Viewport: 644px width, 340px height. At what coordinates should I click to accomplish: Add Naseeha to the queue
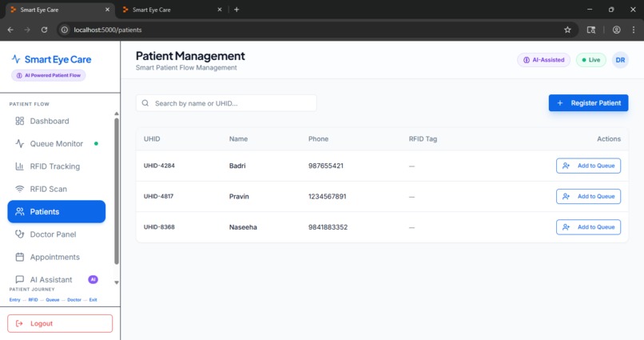tap(588, 227)
